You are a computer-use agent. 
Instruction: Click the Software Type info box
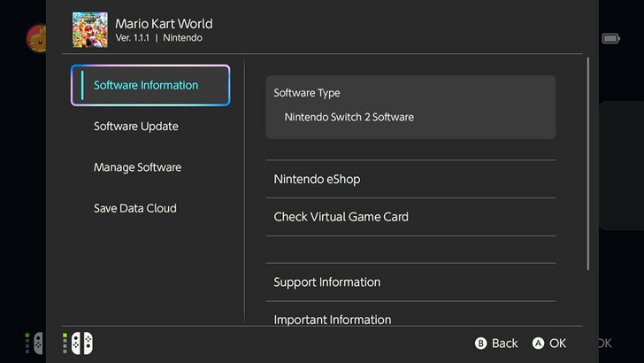pyautogui.click(x=410, y=107)
